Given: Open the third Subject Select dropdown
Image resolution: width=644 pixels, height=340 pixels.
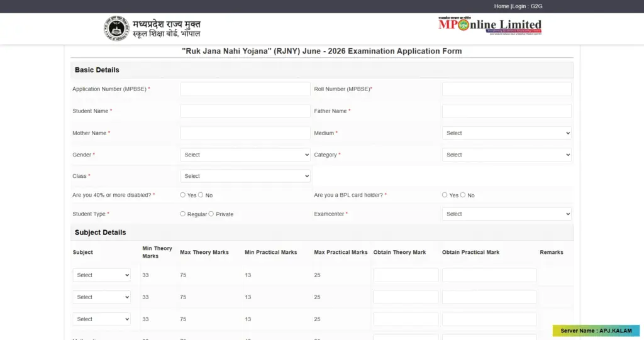Looking at the screenshot, I should (x=101, y=319).
